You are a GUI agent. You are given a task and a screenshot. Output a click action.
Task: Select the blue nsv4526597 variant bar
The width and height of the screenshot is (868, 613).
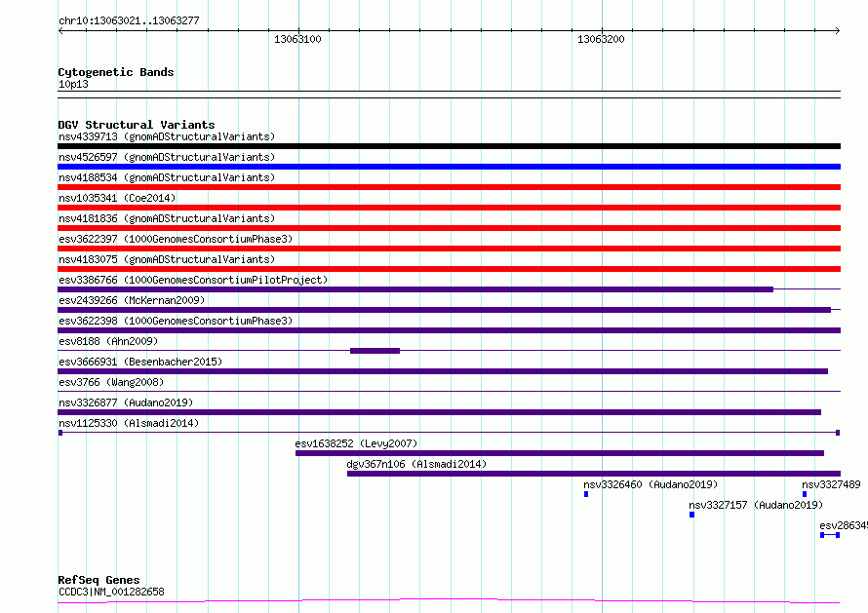tap(449, 167)
